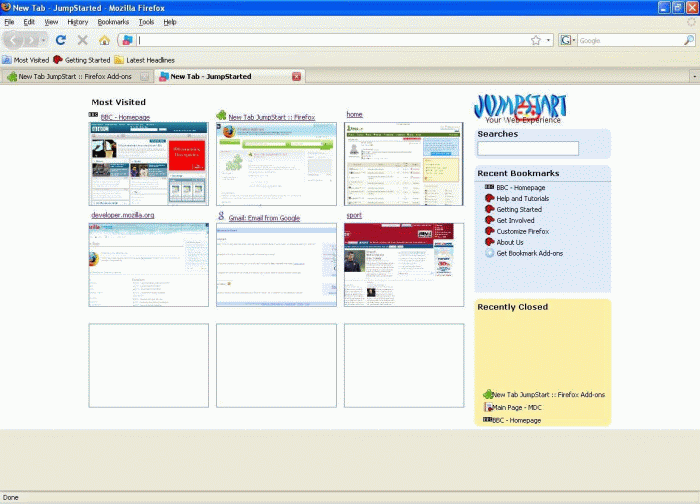This screenshot has height=504, width=700.
Task: Expand the address bar history dropdown
Action: point(549,40)
